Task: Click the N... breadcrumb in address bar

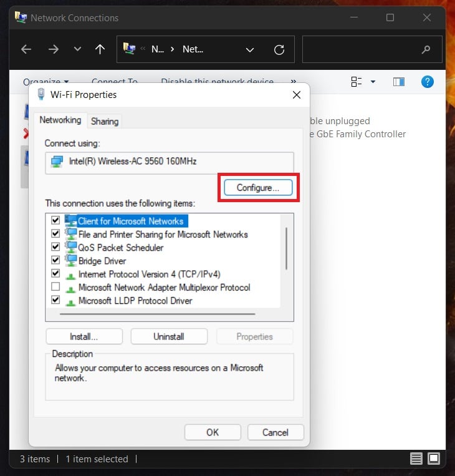Action: (x=158, y=49)
